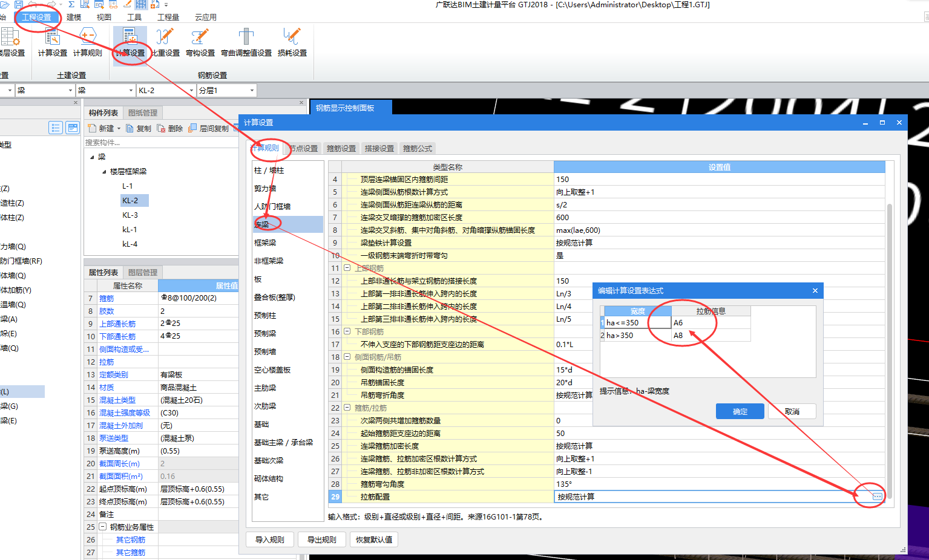The height and width of the screenshot is (560, 929).
Task: Close the 编辑计算设置表达式 dialog
Action: [x=815, y=291]
